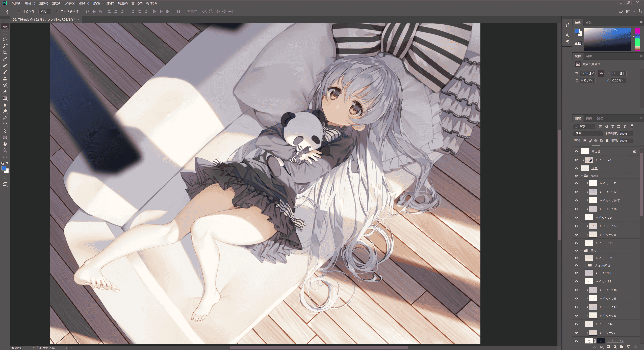Collapse the panda layer group
The image size is (644, 350).
pyautogui.click(x=582, y=176)
